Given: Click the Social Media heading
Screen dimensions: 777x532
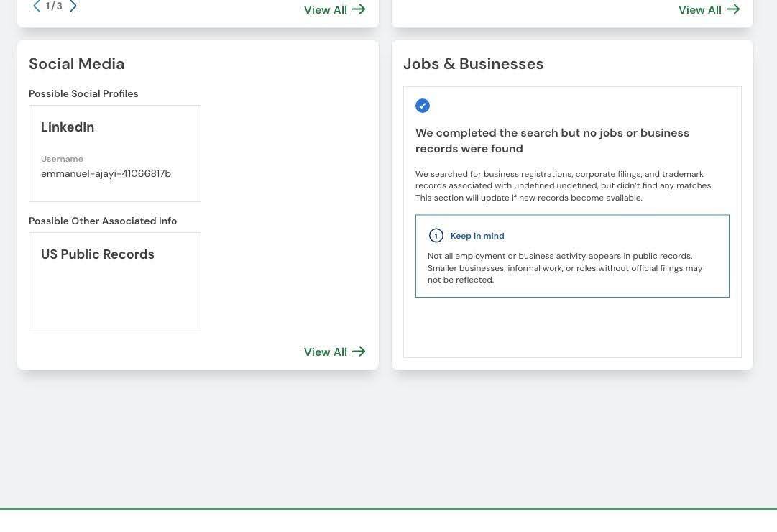Looking at the screenshot, I should (77, 63).
